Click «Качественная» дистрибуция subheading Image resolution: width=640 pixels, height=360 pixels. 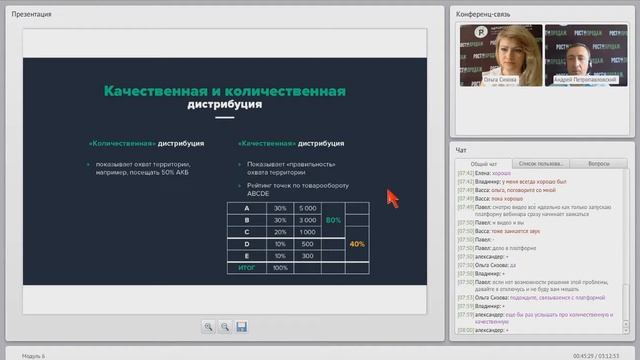[291, 143]
